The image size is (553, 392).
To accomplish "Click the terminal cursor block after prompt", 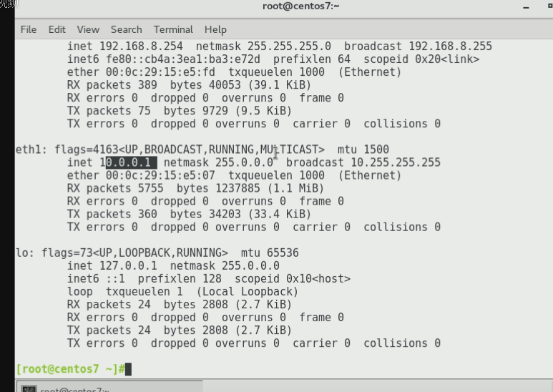I will coord(128,369).
